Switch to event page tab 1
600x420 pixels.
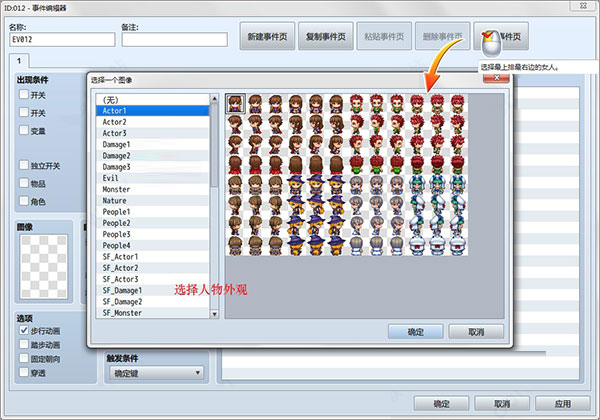pos(19,60)
